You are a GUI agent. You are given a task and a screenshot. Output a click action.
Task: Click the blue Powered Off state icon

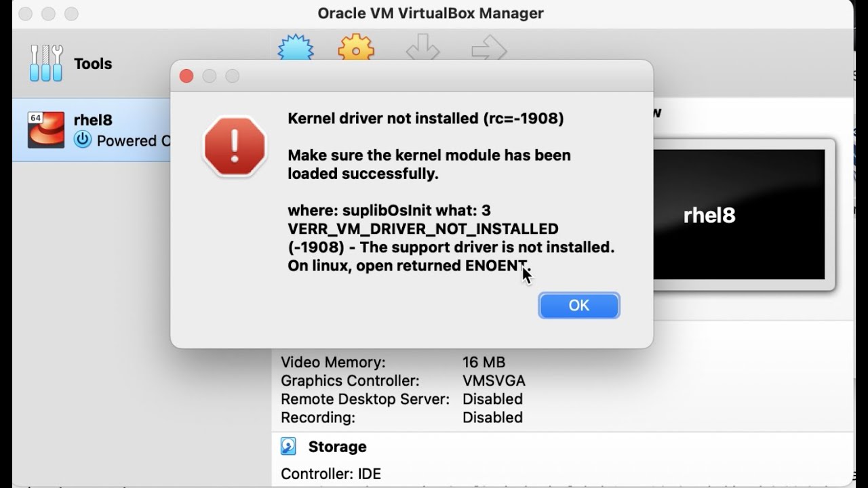83,140
